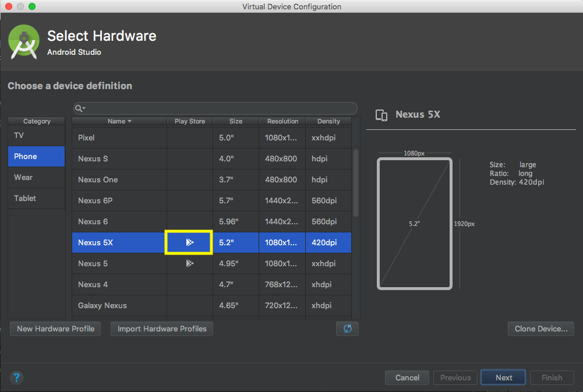Image resolution: width=583 pixels, height=392 pixels.
Task: Create a New Hardware Profile
Action: point(55,329)
